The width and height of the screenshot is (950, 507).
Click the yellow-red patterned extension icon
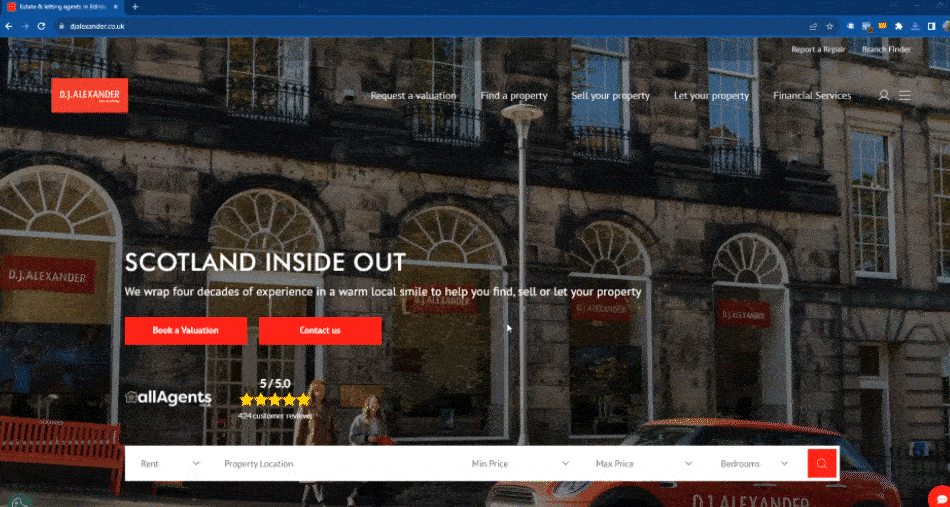[x=883, y=25]
